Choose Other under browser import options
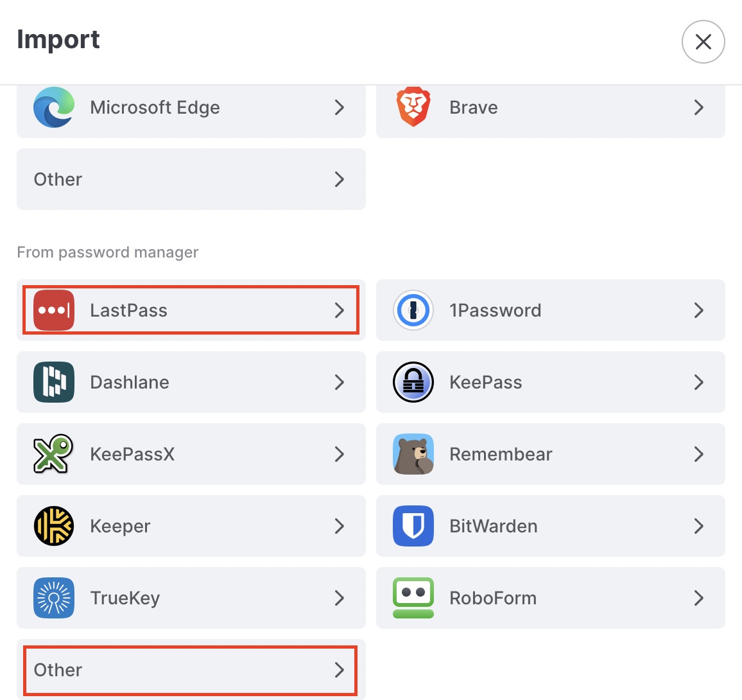The height and width of the screenshot is (700, 742). [x=191, y=179]
